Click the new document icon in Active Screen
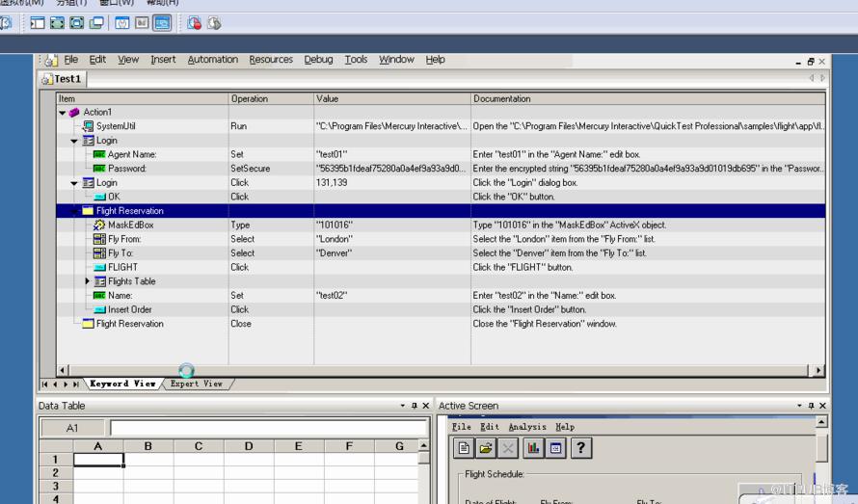 (x=464, y=448)
